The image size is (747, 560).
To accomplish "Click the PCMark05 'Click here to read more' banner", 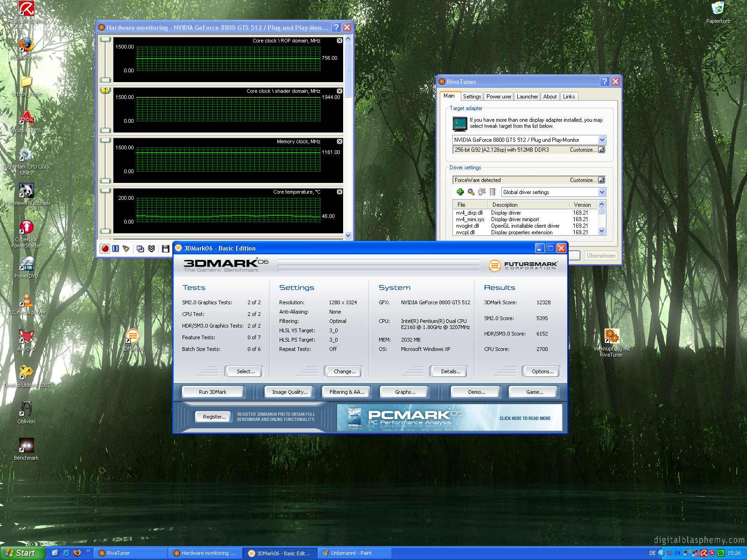I will [x=450, y=417].
